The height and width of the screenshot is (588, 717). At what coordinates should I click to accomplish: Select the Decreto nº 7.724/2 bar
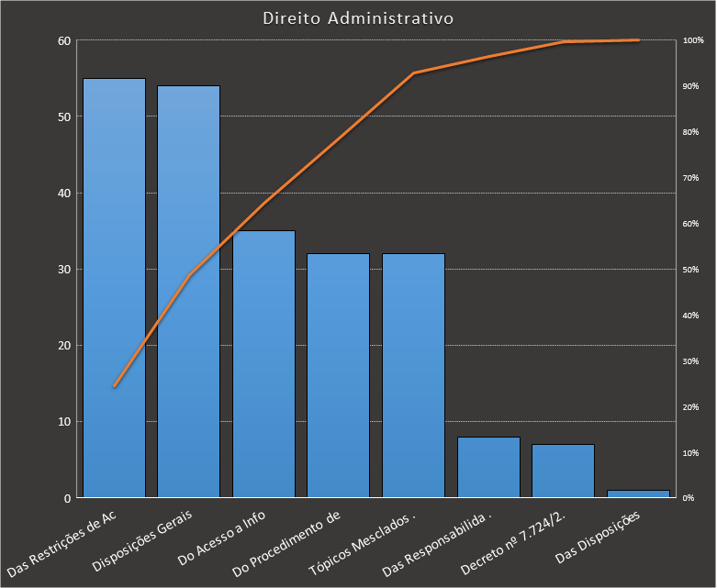tap(563, 471)
